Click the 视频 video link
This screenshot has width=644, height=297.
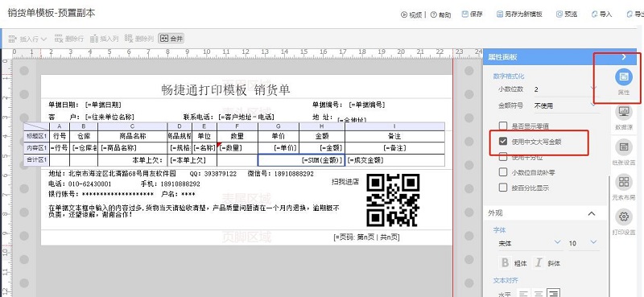(411, 14)
